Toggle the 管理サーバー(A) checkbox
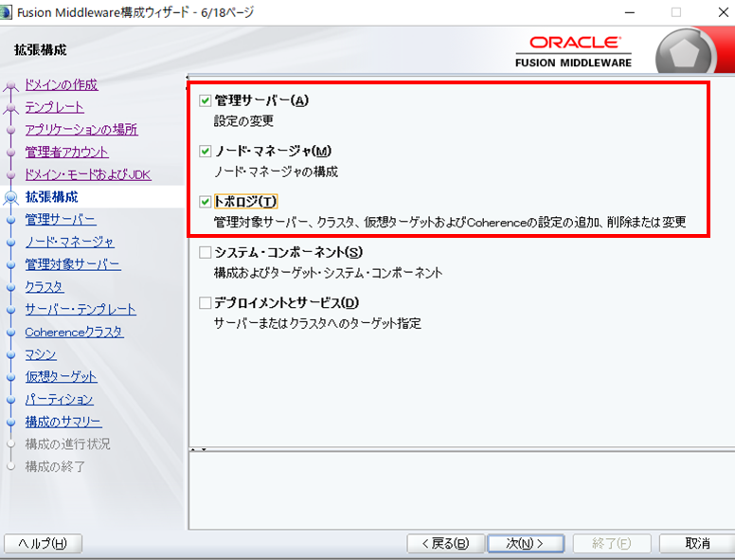This screenshot has height=560, width=735. 205,100
